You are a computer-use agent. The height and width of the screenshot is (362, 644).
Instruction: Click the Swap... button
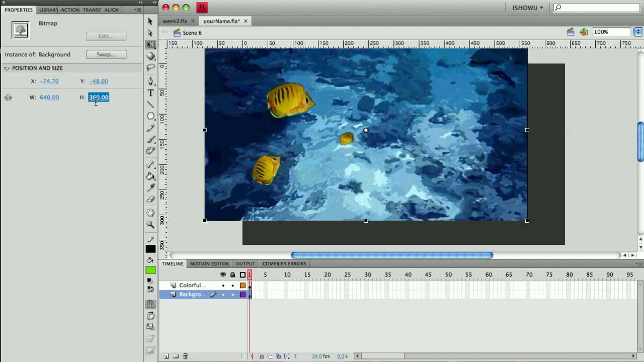point(106,54)
